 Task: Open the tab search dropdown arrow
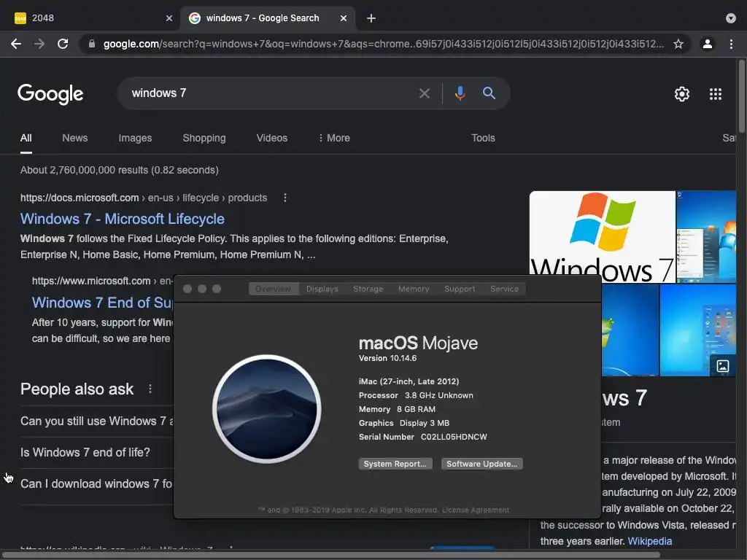(x=730, y=18)
